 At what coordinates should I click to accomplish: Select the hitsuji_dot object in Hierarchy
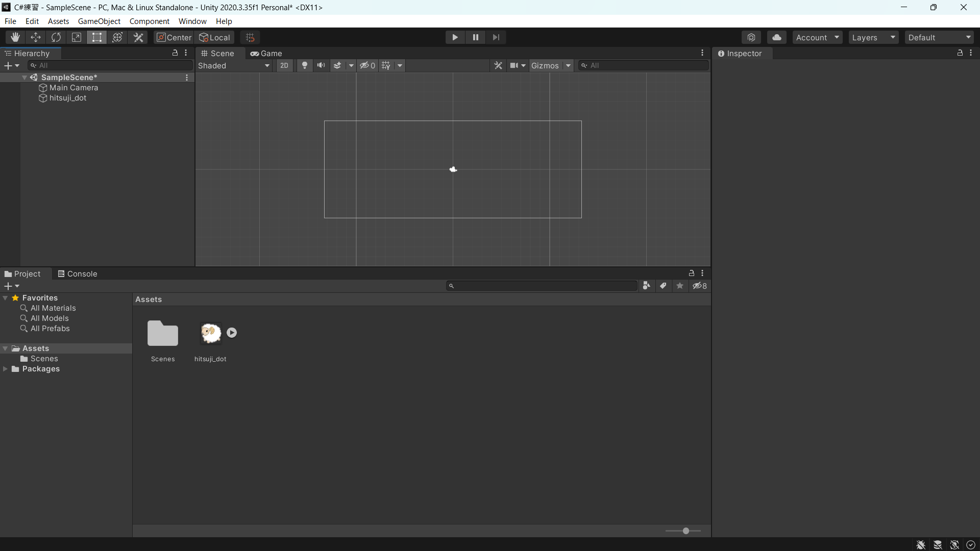tap(67, 97)
